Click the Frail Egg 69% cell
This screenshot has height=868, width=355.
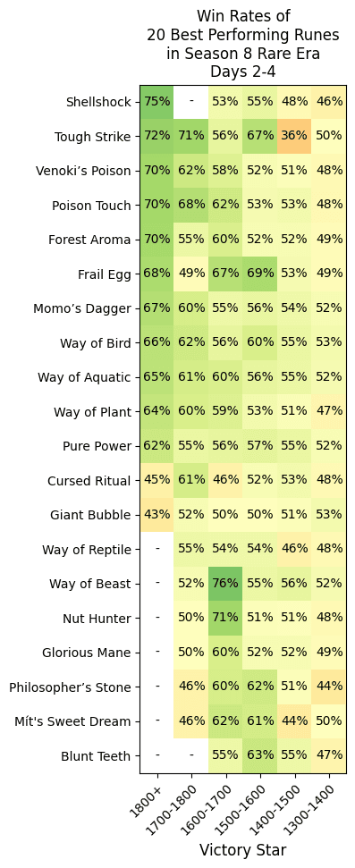[260, 274]
